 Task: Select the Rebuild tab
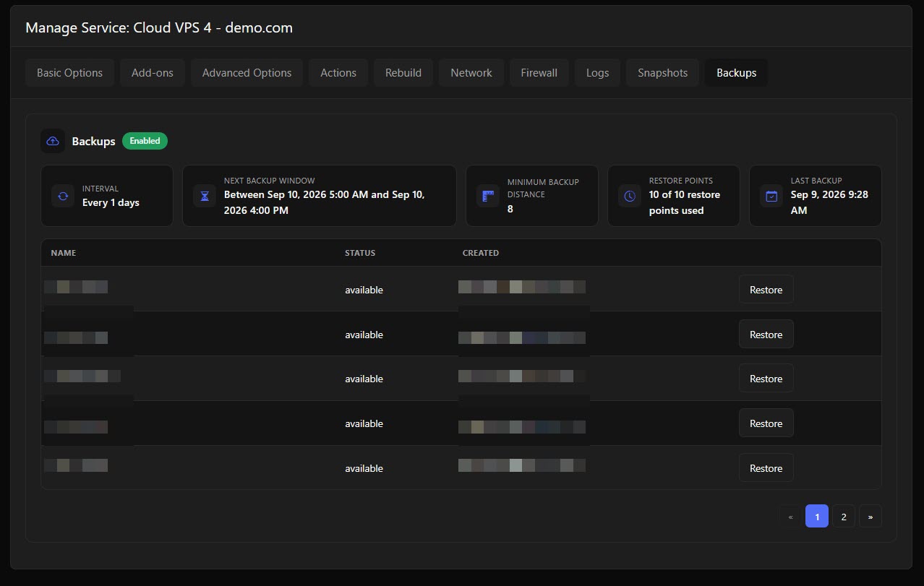click(x=403, y=73)
